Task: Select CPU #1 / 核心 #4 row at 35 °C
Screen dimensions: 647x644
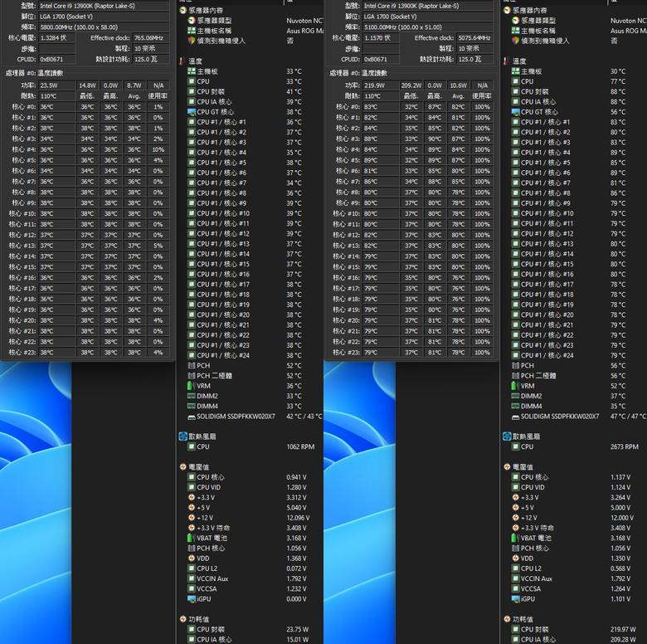Action: (x=251, y=153)
